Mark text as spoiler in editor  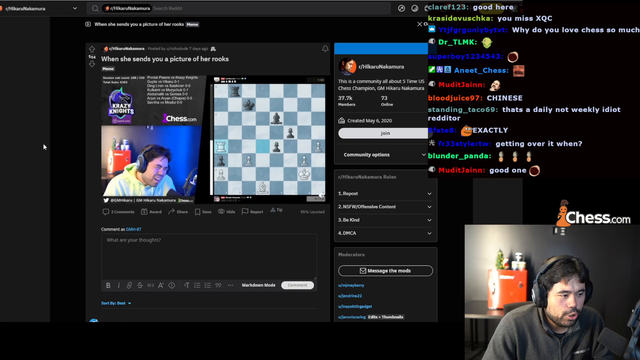[171, 285]
